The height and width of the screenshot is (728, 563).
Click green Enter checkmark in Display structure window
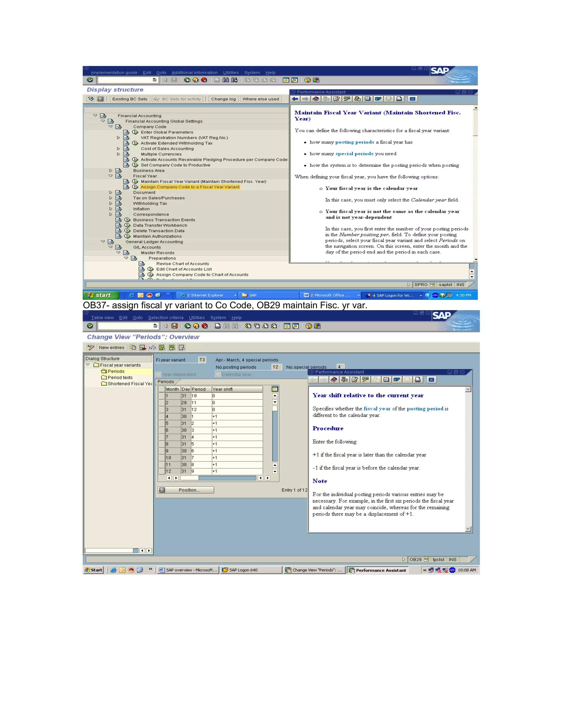(x=90, y=80)
